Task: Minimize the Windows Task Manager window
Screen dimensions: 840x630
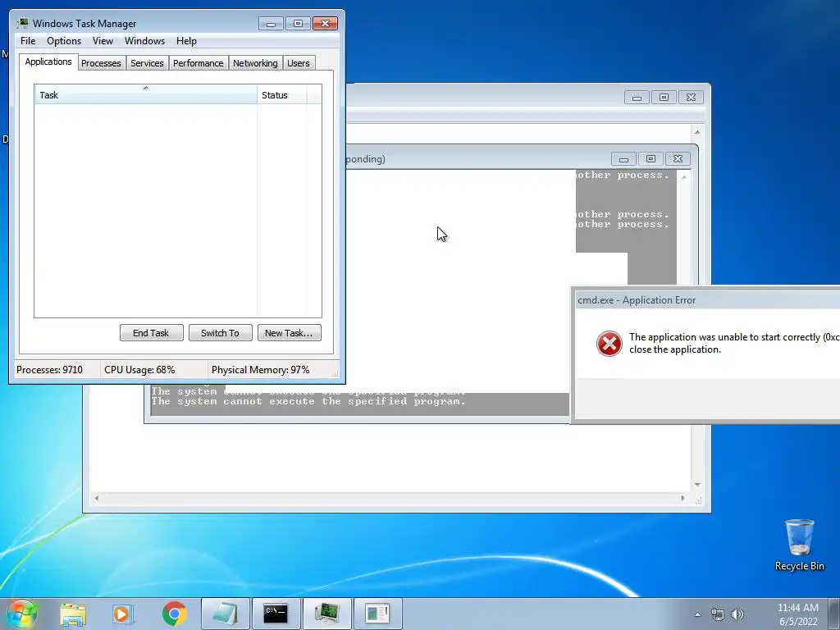Action: tap(271, 24)
